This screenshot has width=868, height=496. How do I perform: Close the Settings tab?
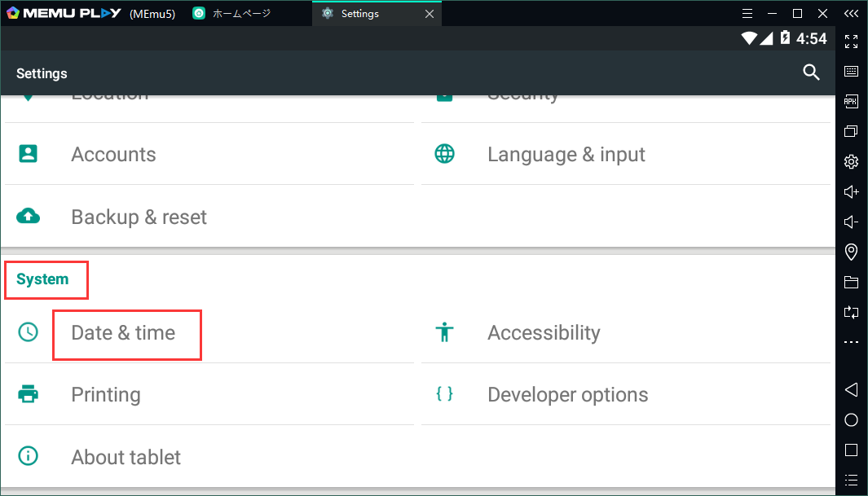[x=429, y=13]
